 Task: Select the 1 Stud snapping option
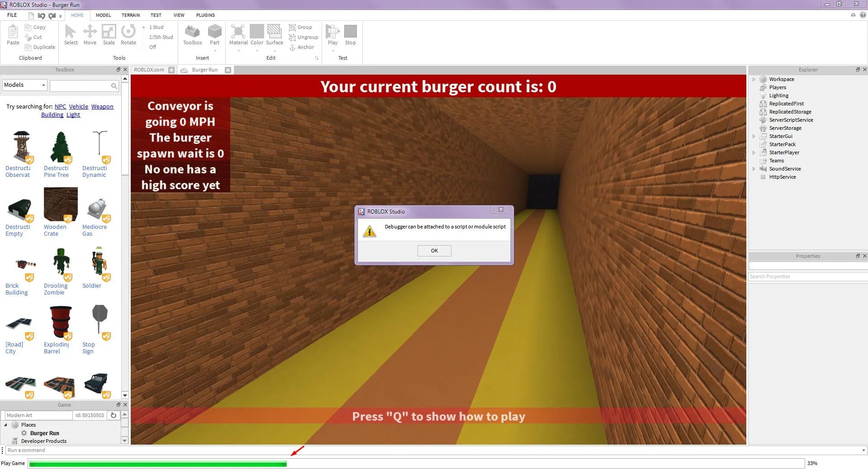coord(153,27)
